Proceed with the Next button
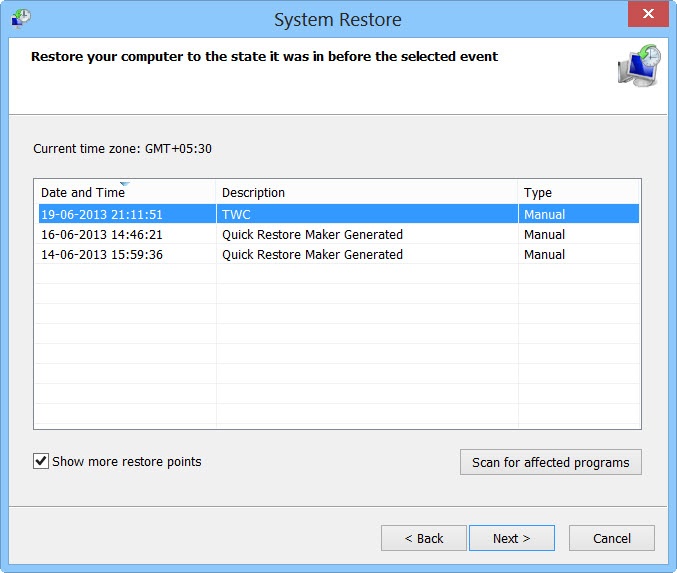This screenshot has width=677, height=573. click(511, 538)
